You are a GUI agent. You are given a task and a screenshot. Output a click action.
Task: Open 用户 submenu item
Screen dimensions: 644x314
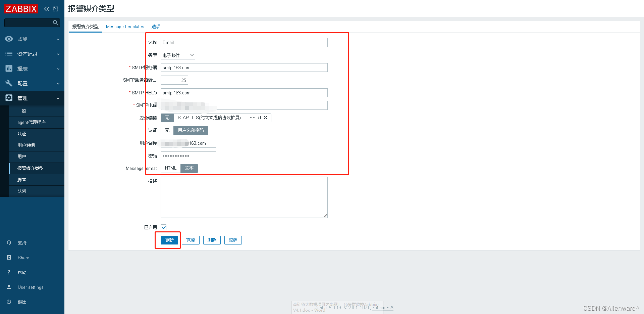(x=37, y=157)
